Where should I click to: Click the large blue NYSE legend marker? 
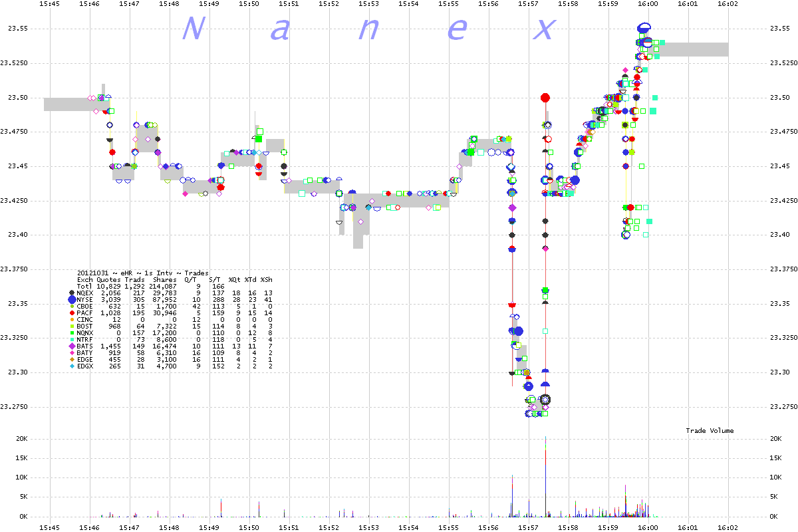(x=72, y=299)
